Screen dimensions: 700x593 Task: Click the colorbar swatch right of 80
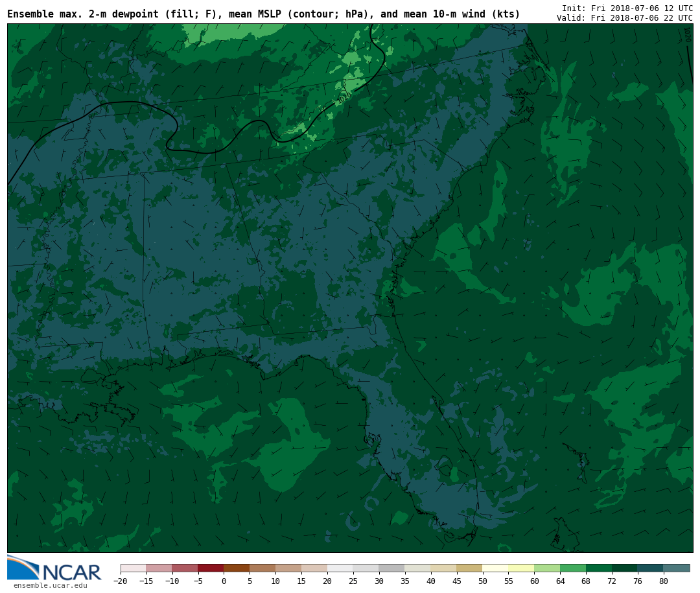click(677, 568)
